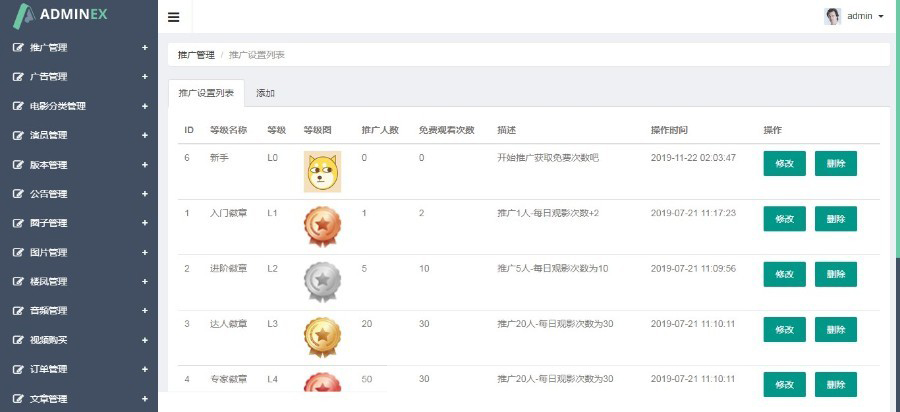Viewport: 900px width, 412px height.
Task: Click the description 推广5人-每日观影次数为10
Action: tap(553, 269)
